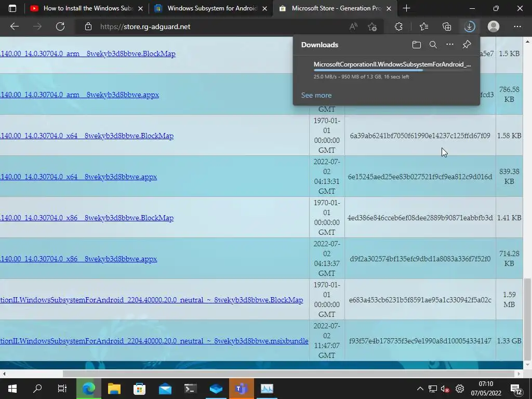
Task: Click the browser Forward arrow
Action: pos(37,26)
